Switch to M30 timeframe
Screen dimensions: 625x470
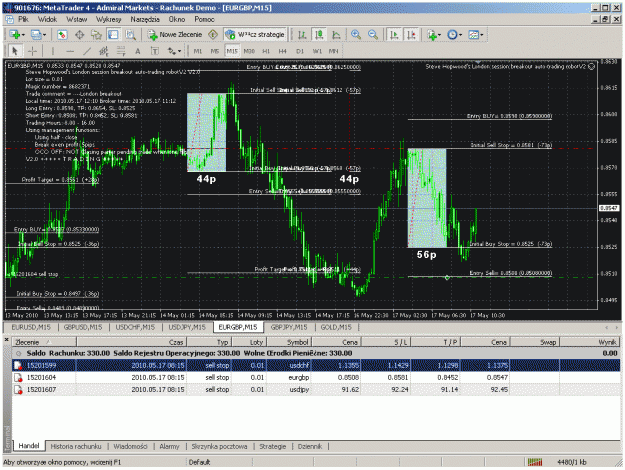tap(249, 51)
